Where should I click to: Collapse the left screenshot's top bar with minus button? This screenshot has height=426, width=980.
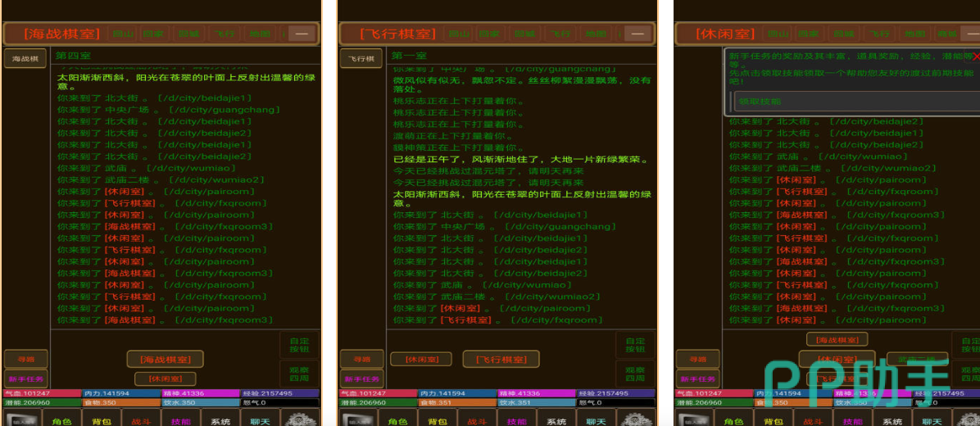pos(302,34)
